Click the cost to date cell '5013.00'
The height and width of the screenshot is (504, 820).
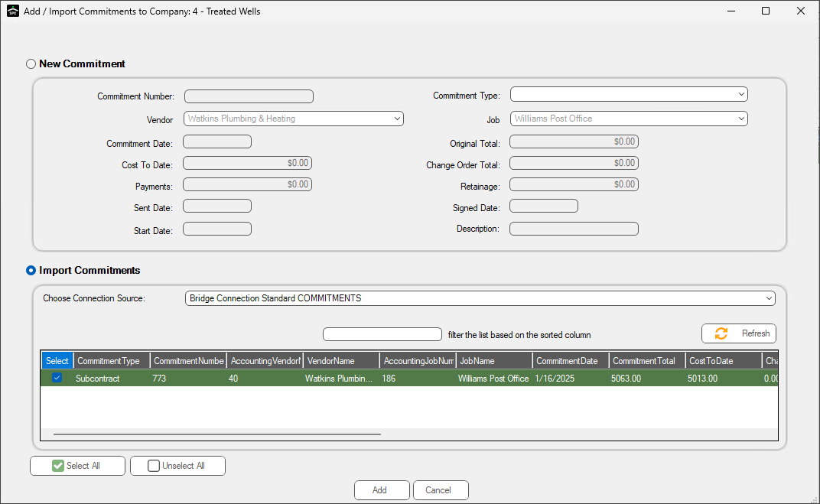pos(724,378)
